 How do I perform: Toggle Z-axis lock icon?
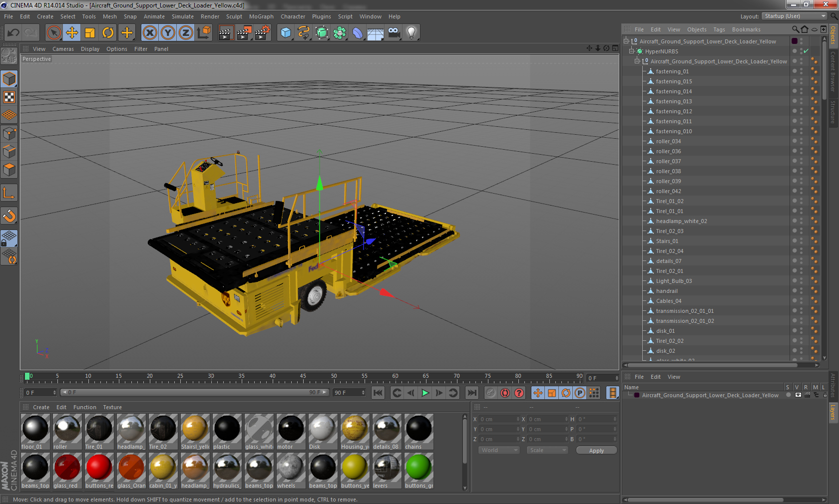(x=186, y=33)
